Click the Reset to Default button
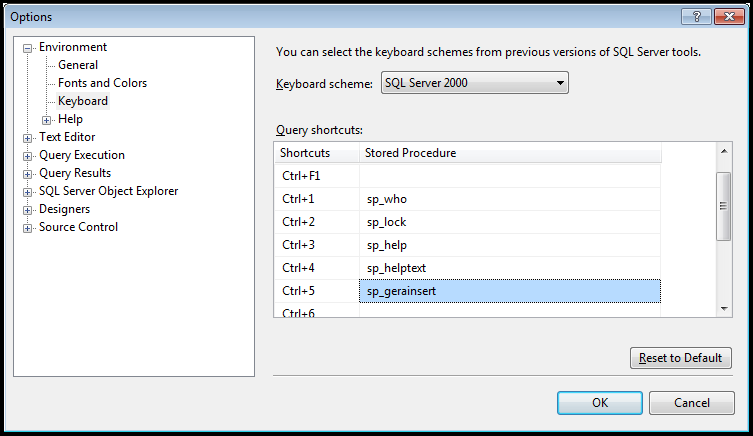Viewport: 753px width, 436px height. click(x=681, y=358)
